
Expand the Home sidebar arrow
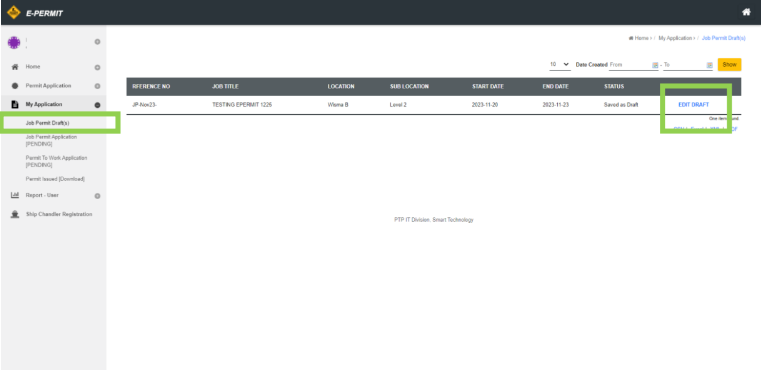(x=97, y=67)
